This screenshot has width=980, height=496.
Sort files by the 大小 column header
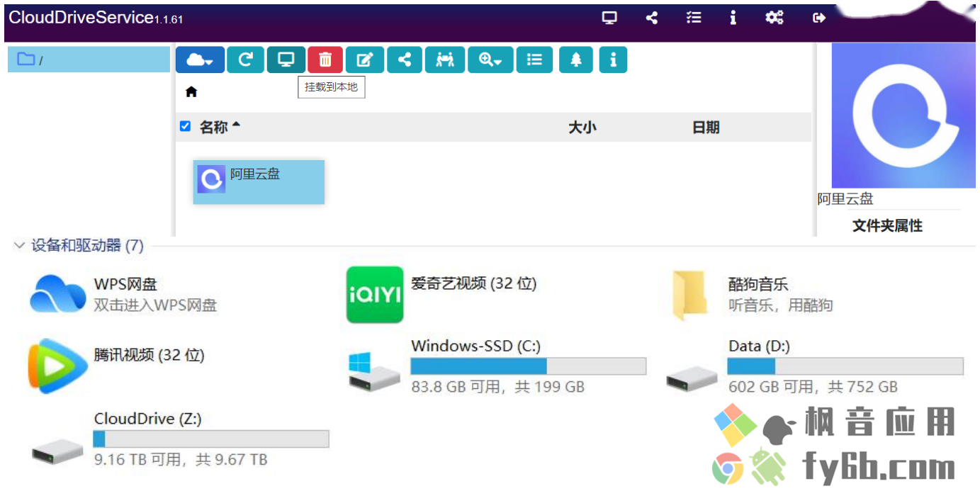point(582,128)
